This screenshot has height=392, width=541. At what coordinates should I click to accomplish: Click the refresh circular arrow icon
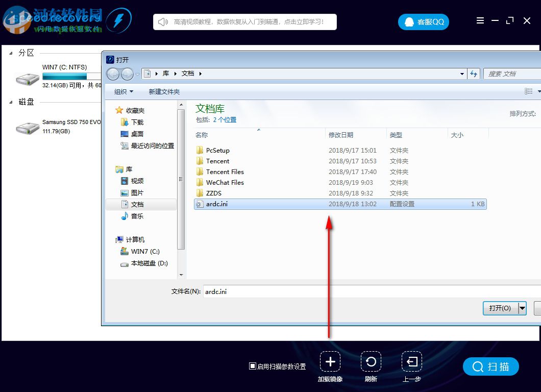click(371, 362)
